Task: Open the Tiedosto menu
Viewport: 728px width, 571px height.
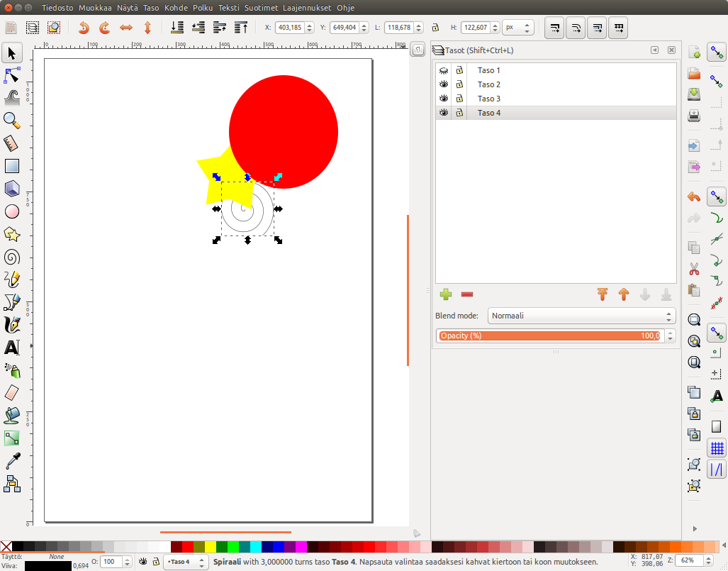Action: click(x=58, y=8)
